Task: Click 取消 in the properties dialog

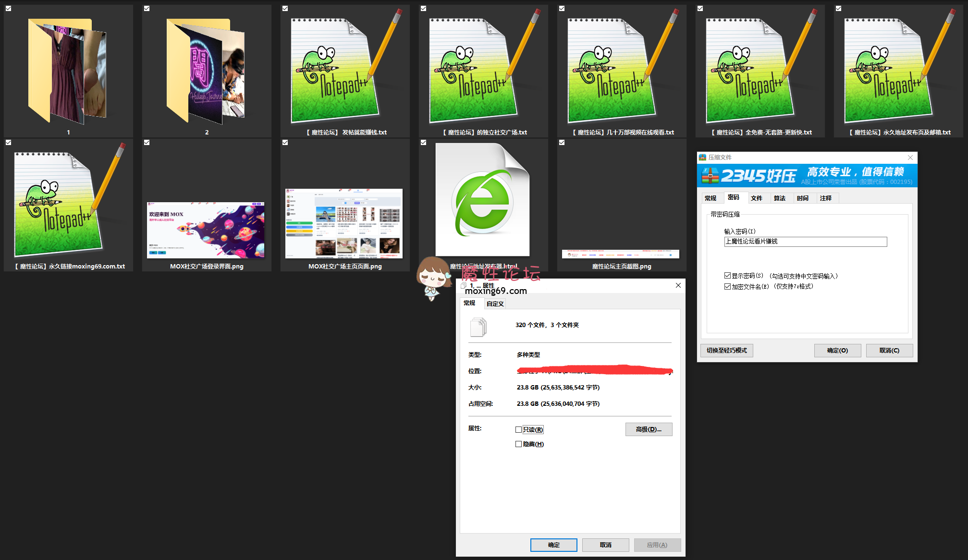Action: (x=606, y=545)
